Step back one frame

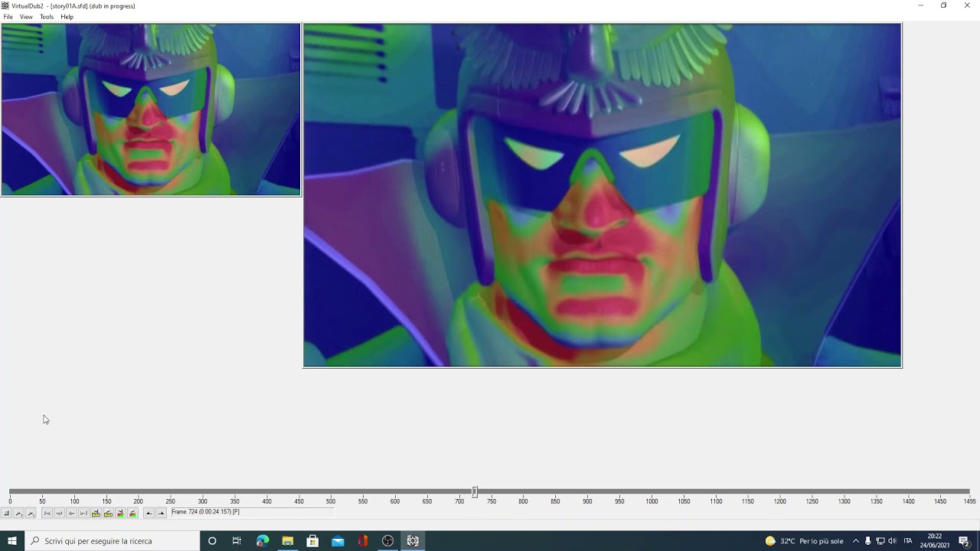pos(59,513)
